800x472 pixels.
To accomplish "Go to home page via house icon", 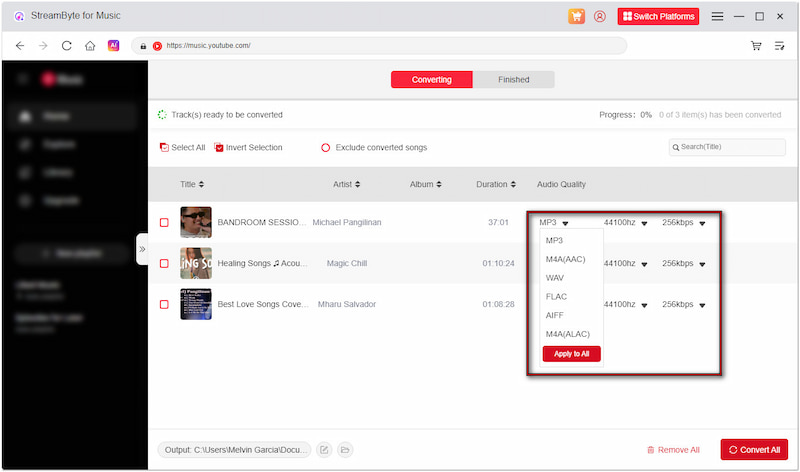I will pyautogui.click(x=90, y=46).
